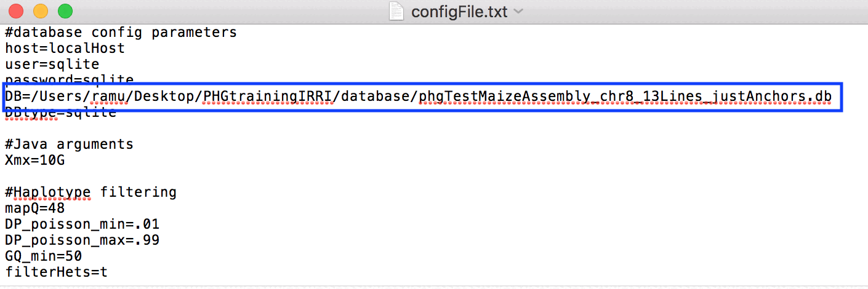
Task: Click the misspelled word phgTestMaizeAssembly_chr8_13Lines_justAnchors.db
Action: (625, 97)
